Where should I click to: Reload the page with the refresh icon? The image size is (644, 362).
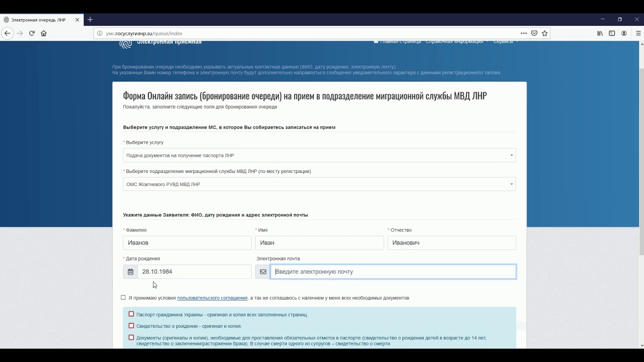click(x=32, y=33)
